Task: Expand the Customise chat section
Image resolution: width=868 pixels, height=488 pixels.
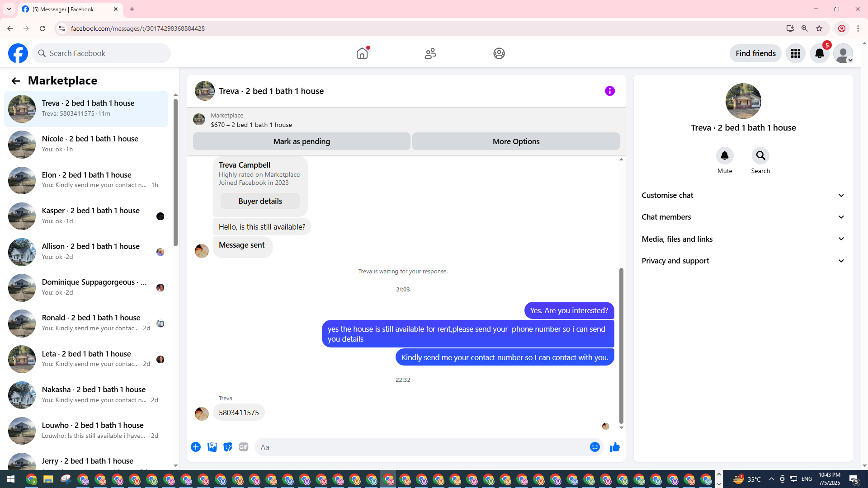Action: (x=743, y=195)
